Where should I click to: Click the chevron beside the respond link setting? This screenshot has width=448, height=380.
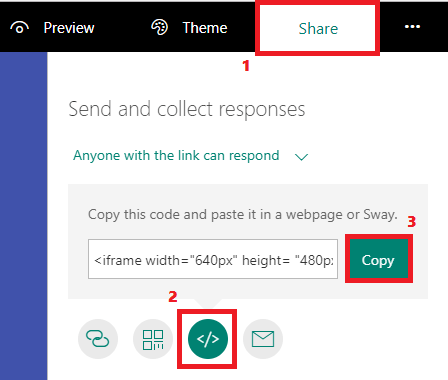tap(302, 157)
